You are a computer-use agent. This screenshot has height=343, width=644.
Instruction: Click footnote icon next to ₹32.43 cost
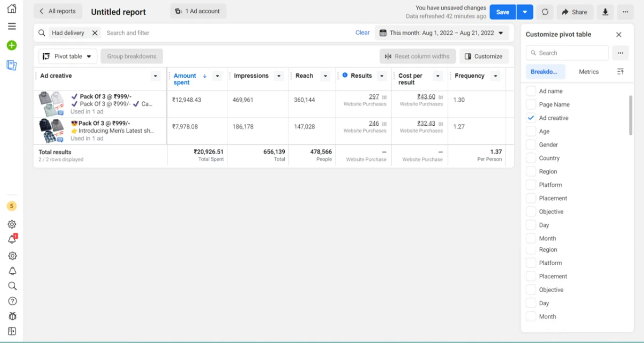click(441, 124)
